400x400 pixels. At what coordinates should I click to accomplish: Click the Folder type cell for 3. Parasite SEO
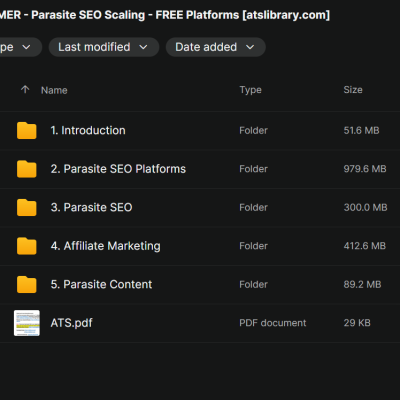[253, 207]
